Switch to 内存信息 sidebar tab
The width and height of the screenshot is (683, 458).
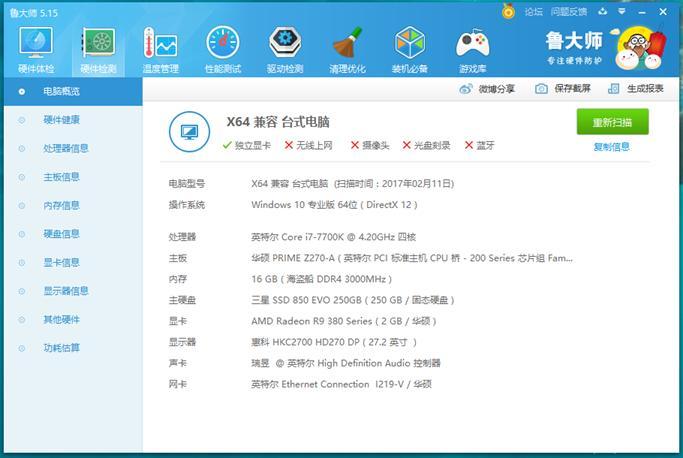click(60, 205)
